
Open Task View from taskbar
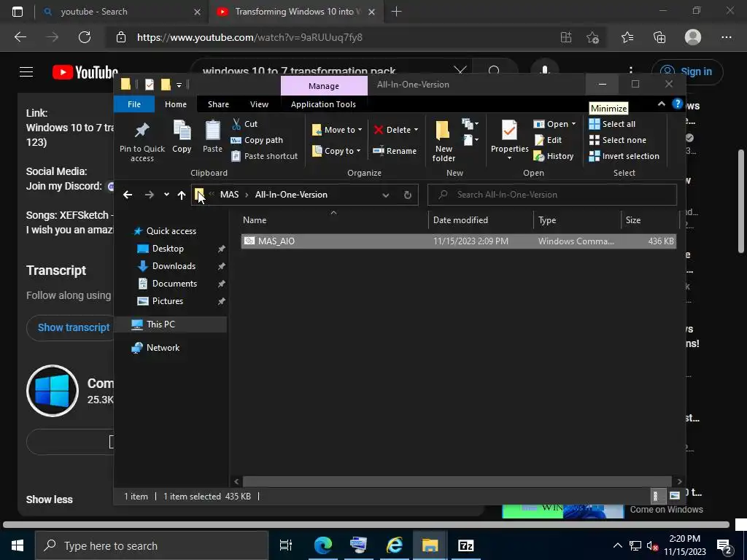286,545
